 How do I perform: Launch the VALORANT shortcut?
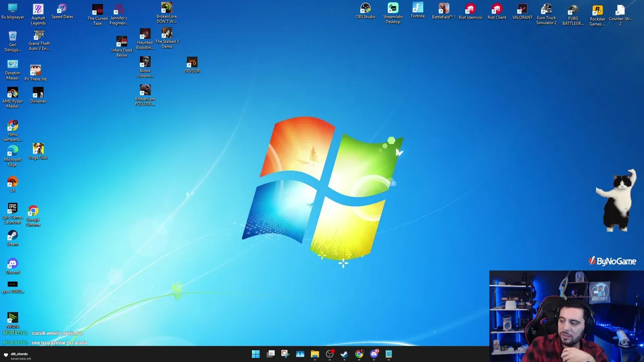click(x=522, y=12)
